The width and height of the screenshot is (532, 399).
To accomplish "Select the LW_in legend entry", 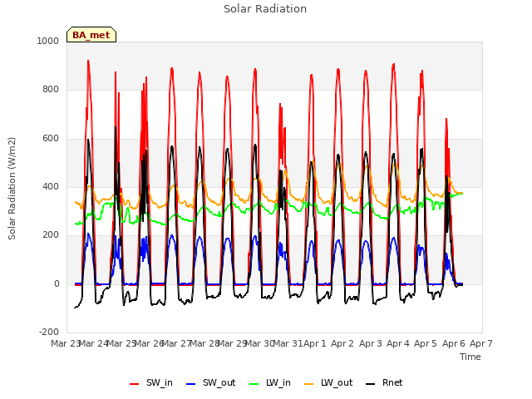I will [x=270, y=383].
